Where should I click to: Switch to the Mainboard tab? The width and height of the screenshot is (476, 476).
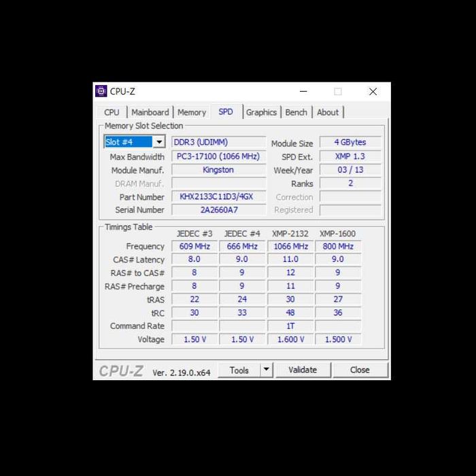coord(150,112)
